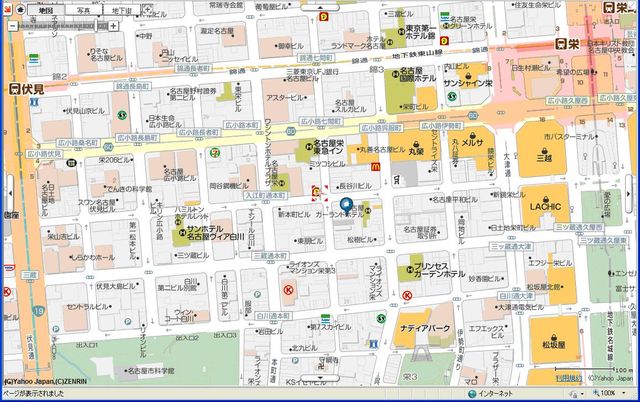The height and width of the screenshot is (402, 640).
Task: Click the 入江町通本町 intersection label
Action: pos(266,195)
